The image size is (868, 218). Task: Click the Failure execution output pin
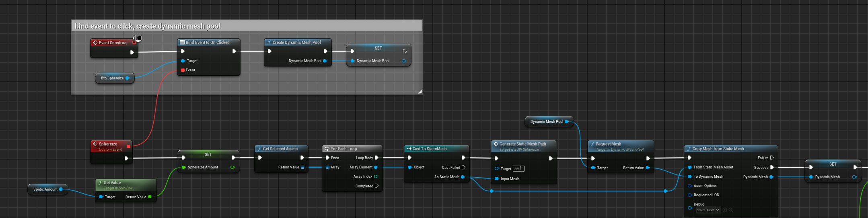772,158
